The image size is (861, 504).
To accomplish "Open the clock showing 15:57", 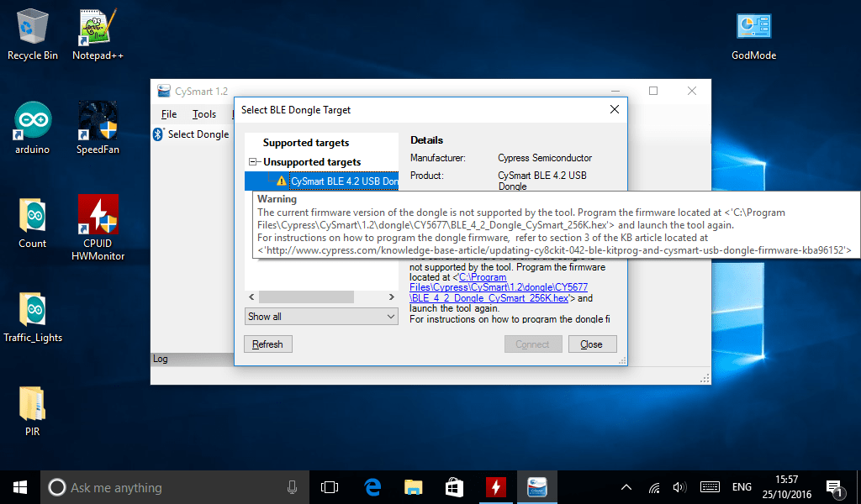I will click(787, 487).
